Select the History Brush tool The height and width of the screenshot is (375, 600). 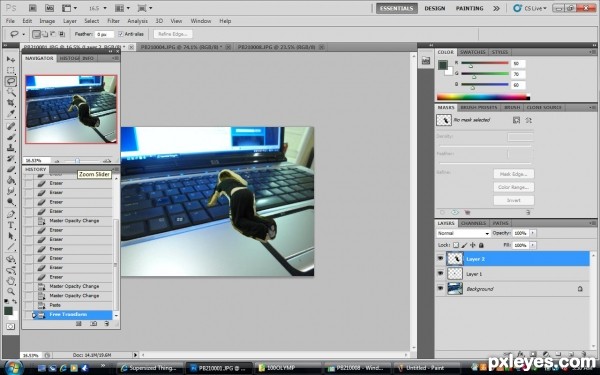click(x=11, y=158)
